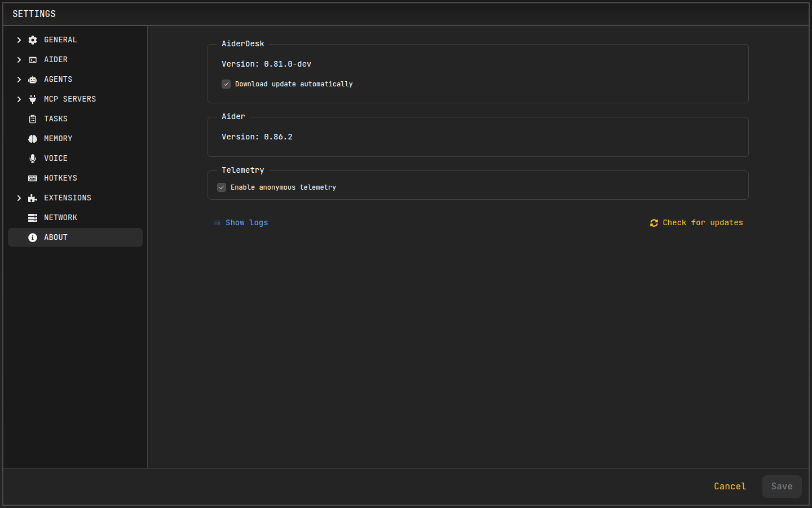Click the MCP Servers plug icon

[x=33, y=99]
